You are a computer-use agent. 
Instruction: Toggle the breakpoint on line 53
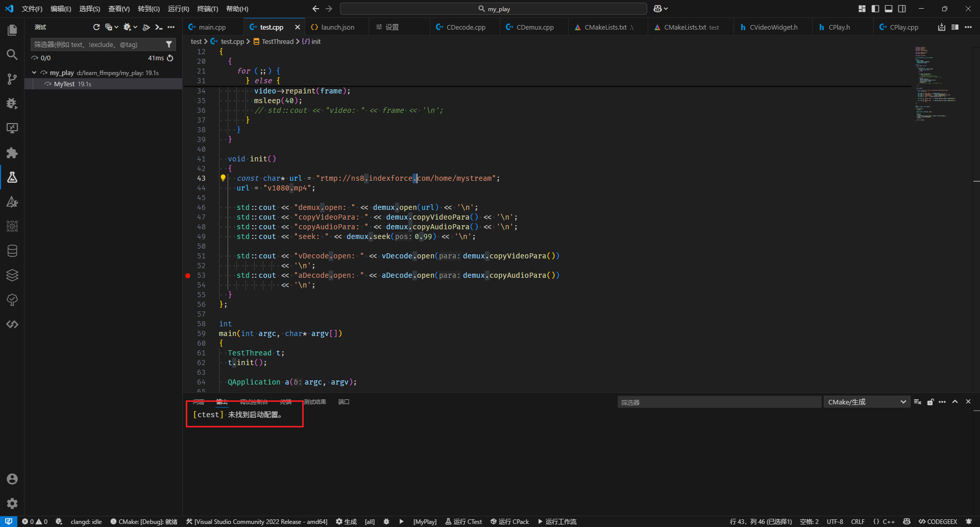188,276
